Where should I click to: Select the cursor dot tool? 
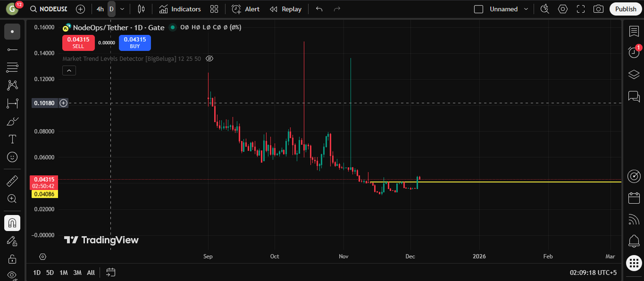(12, 32)
